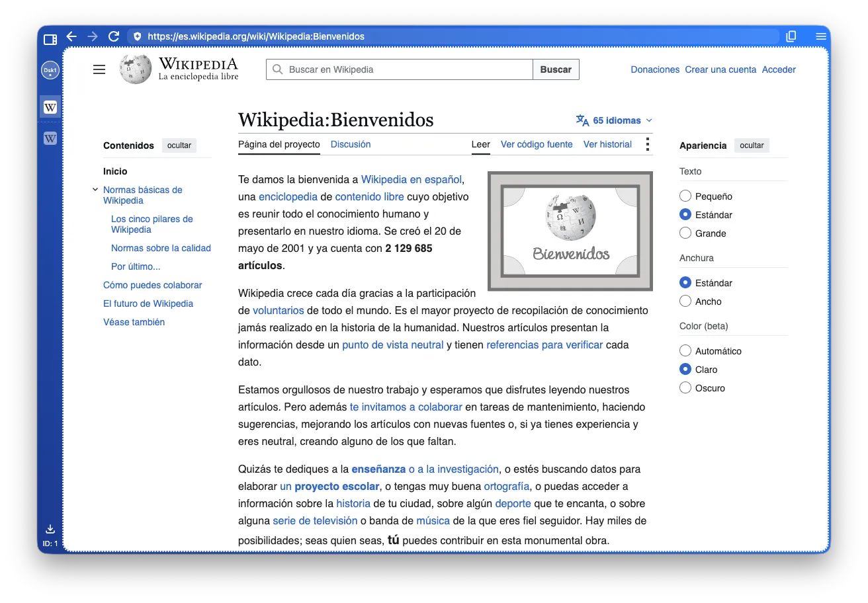Go to Véase también section
This screenshot has height=603, width=868.
pyautogui.click(x=134, y=322)
